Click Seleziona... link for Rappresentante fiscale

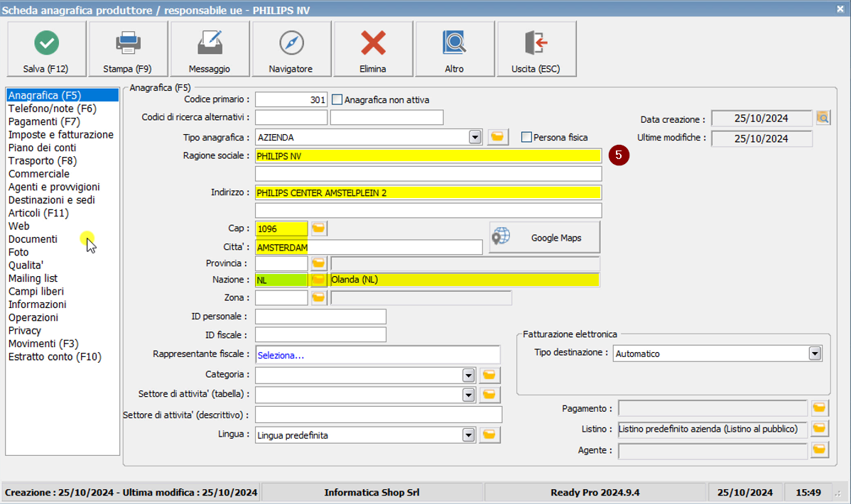click(x=281, y=356)
